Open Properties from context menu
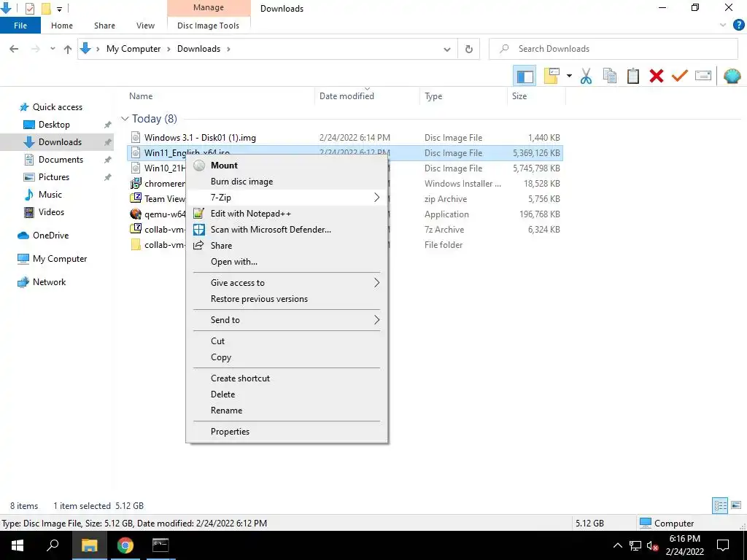Screen dimensions: 747x560 [287, 432]
